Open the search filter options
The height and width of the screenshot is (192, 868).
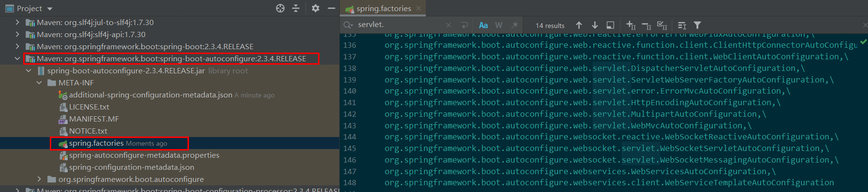tap(697, 25)
